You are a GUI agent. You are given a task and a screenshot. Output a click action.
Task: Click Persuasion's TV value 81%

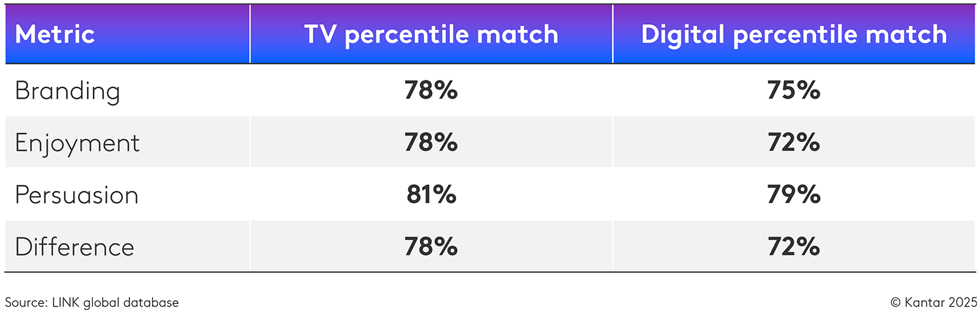coord(431,195)
